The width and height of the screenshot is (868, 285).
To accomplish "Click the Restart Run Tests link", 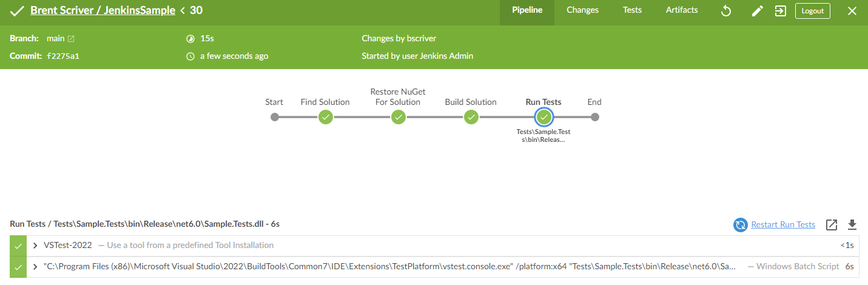I will click(x=783, y=225).
